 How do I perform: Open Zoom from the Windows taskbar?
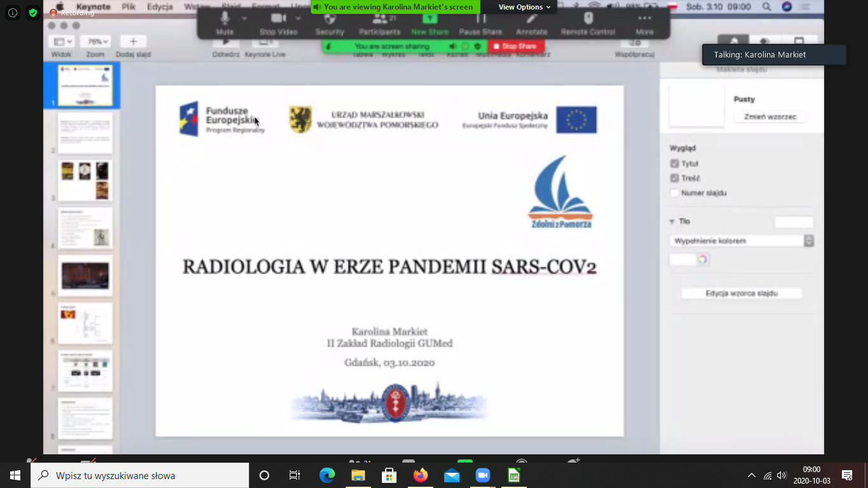(482, 475)
